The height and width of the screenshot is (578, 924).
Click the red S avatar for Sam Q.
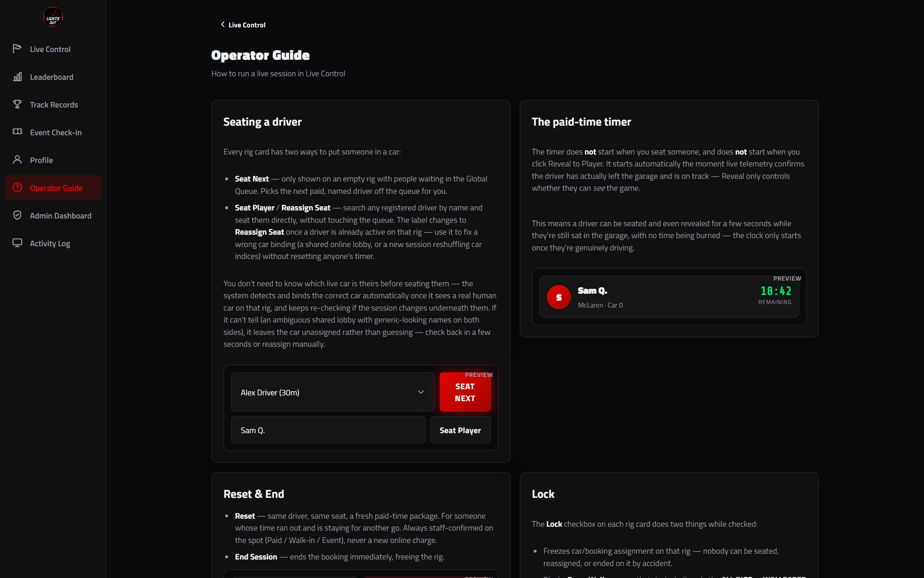click(x=559, y=297)
